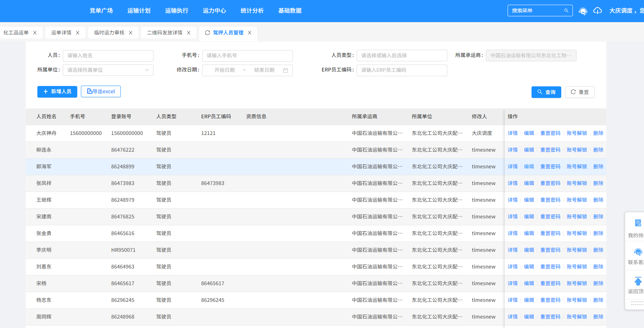Switch to the 临时运力审核 tab

(x=109, y=33)
